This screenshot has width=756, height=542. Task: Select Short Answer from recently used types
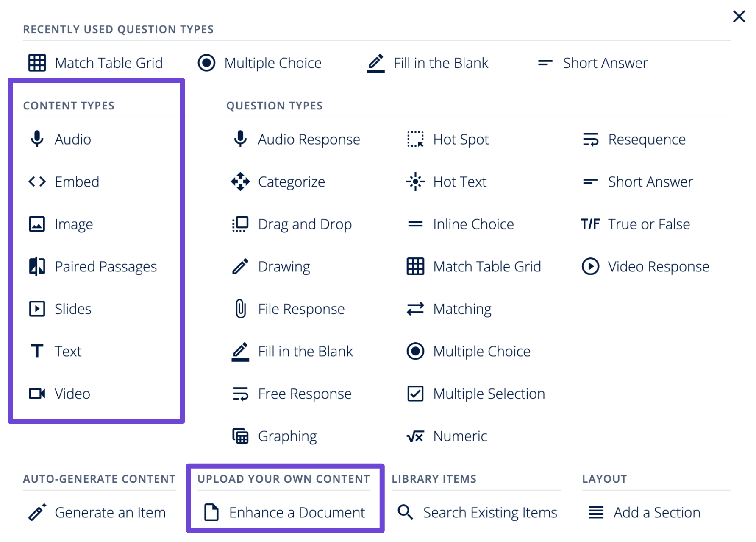coord(592,63)
